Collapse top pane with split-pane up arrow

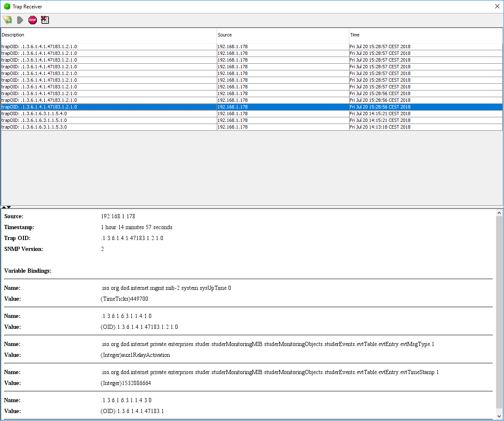[4, 207]
